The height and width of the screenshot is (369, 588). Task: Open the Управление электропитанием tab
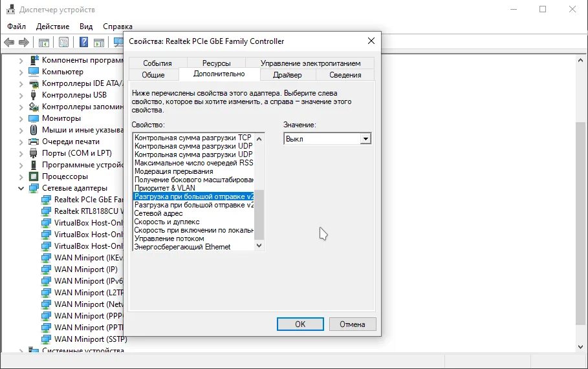click(x=310, y=63)
